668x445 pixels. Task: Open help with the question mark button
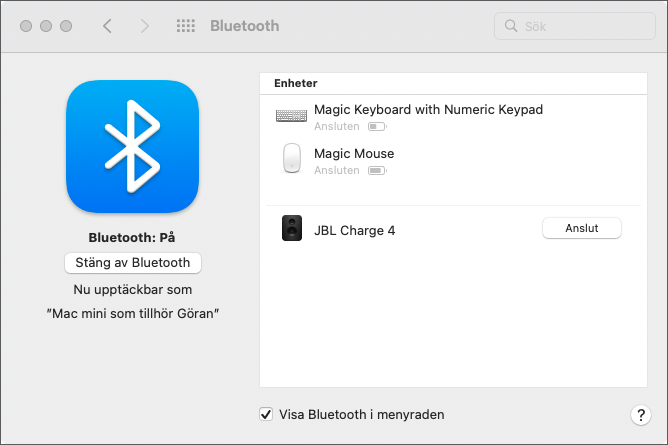[x=640, y=415]
